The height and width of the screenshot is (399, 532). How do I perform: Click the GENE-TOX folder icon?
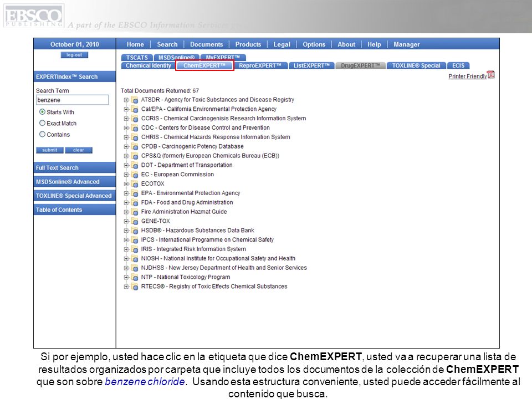click(135, 221)
